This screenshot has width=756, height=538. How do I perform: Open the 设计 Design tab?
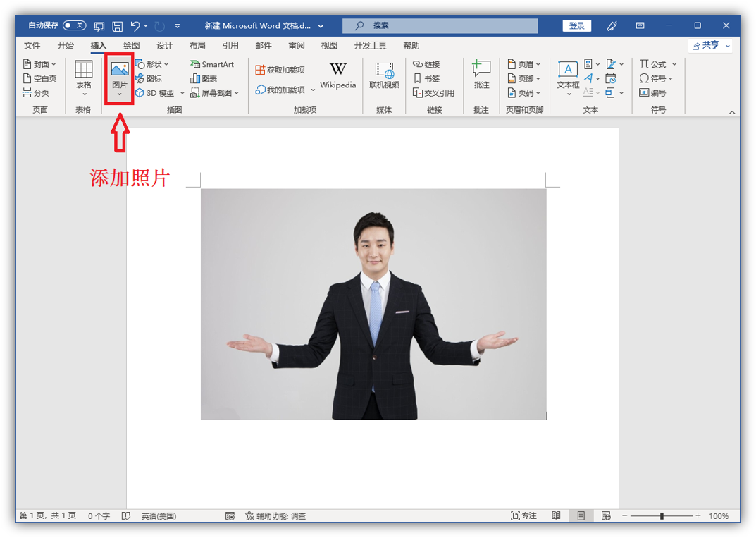tap(164, 45)
